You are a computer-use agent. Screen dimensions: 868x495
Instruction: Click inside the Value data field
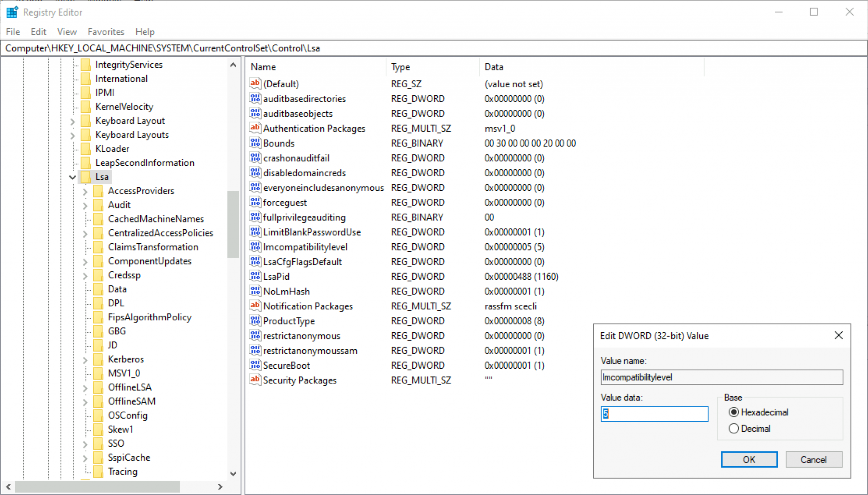pyautogui.click(x=654, y=414)
